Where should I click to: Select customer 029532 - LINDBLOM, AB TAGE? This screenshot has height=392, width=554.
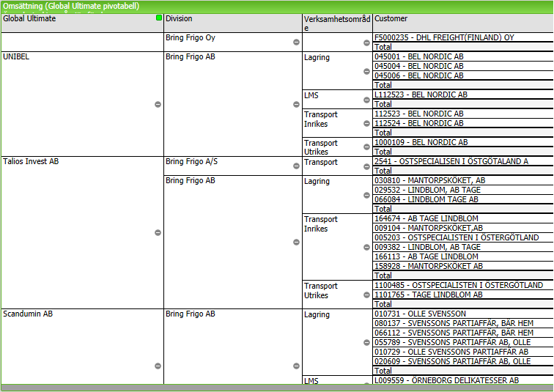pyautogui.click(x=463, y=190)
